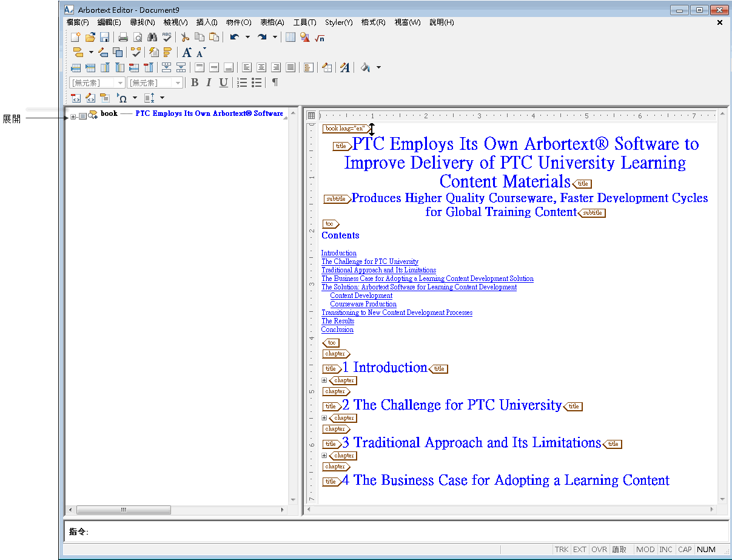
Task: Click the Insert Symbol omega icon
Action: coord(121,98)
